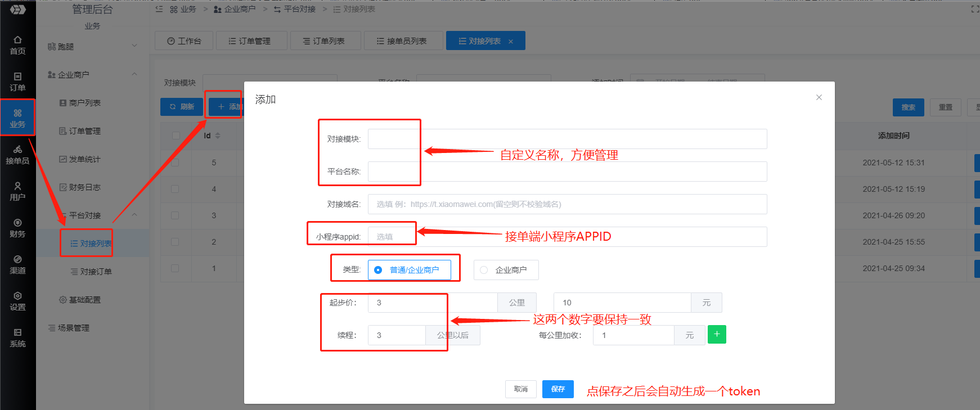Open the 首页 home sidebar icon

point(17,46)
